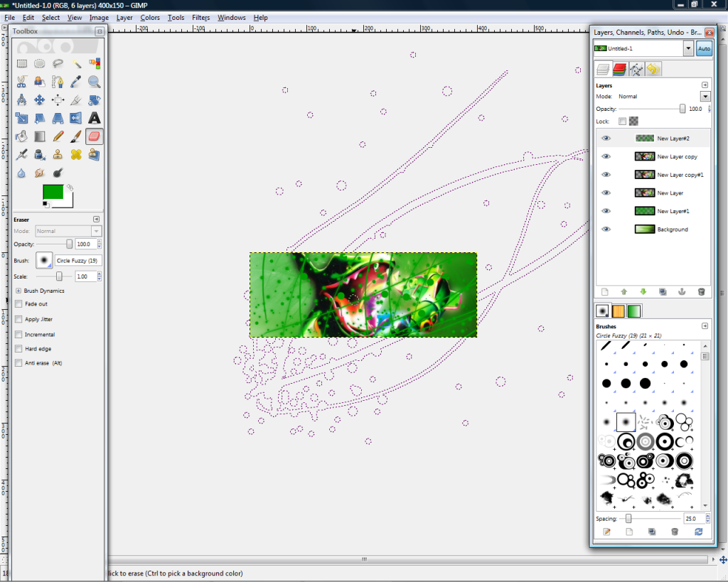Create a new layer from Layers panel
This screenshot has width=728, height=582.
(x=604, y=292)
